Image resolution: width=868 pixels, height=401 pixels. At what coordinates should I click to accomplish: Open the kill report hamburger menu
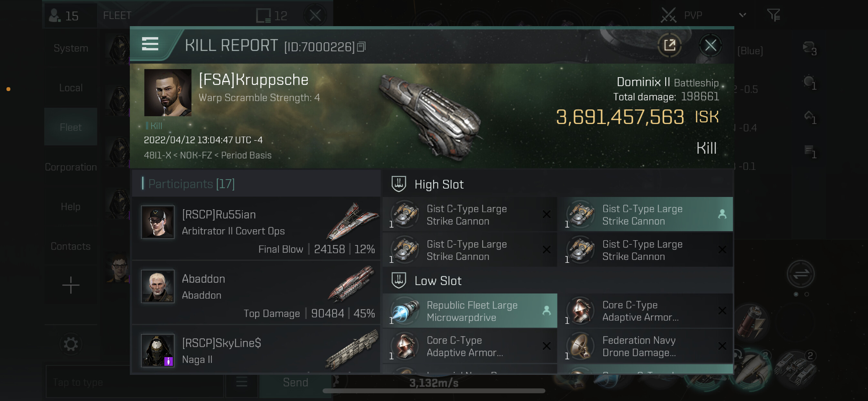pyautogui.click(x=150, y=44)
